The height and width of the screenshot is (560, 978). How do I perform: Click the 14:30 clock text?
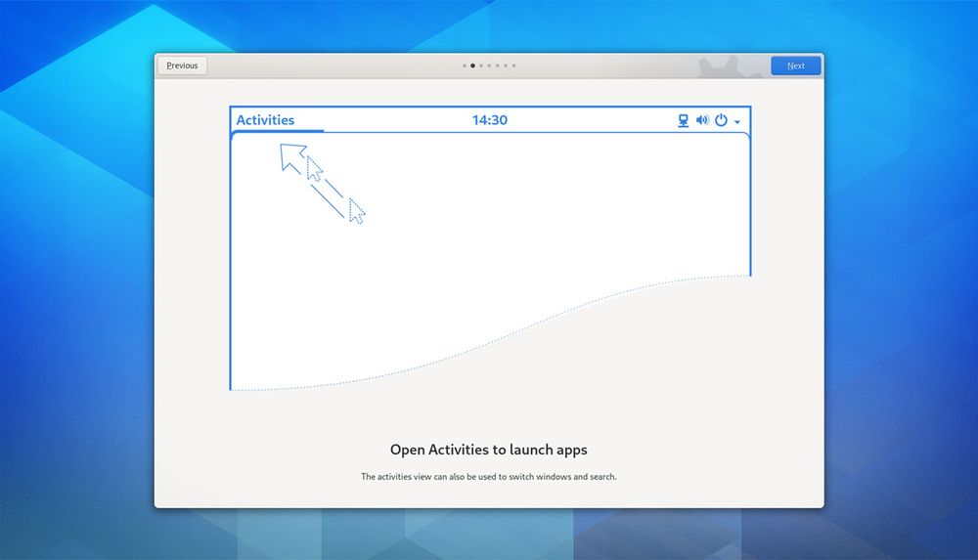pyautogui.click(x=490, y=120)
